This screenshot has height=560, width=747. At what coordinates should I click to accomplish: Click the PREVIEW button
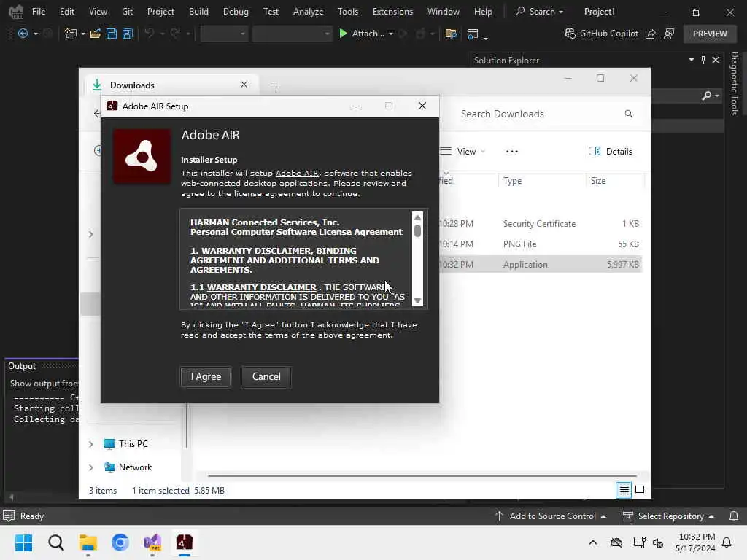pos(710,34)
